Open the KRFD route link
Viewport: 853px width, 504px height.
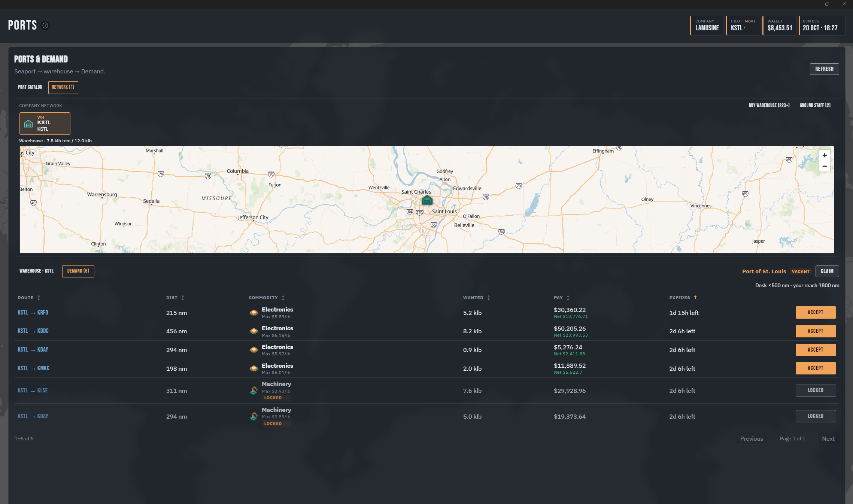point(43,313)
